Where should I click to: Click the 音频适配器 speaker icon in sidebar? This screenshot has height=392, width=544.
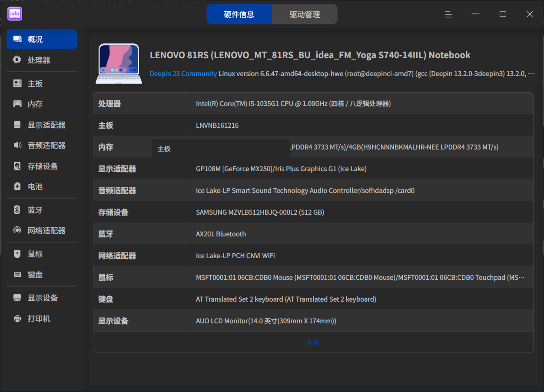click(x=17, y=145)
